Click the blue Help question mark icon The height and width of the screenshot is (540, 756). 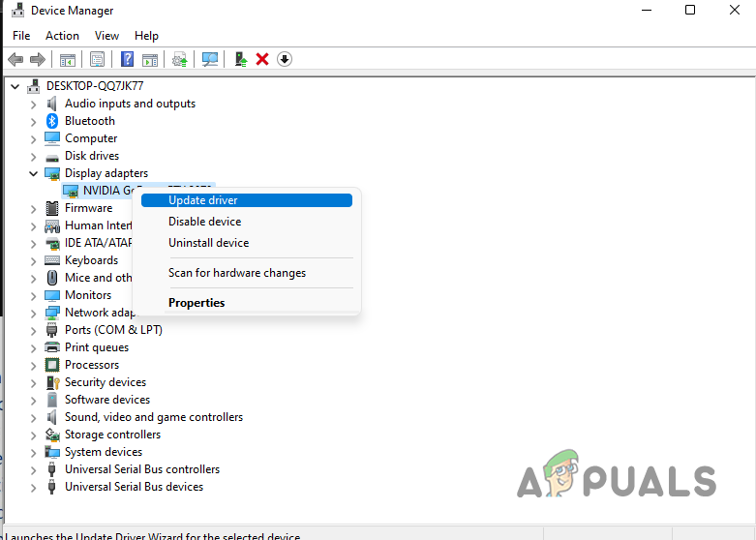[127, 59]
